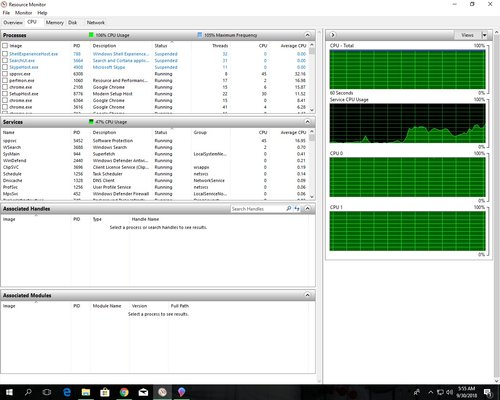Check the chrome.exe PID 2108 box

(x=5, y=87)
